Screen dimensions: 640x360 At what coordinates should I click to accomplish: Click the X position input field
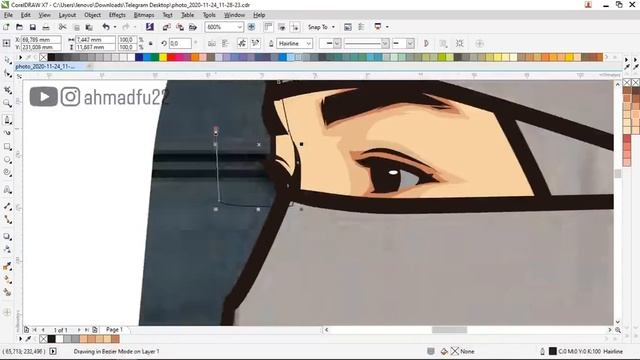(x=41, y=40)
